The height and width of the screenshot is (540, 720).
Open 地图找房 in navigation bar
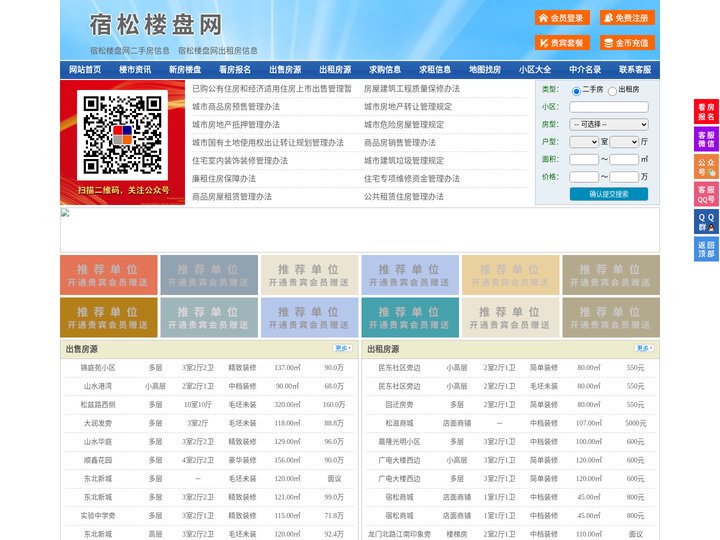pyautogui.click(x=485, y=70)
